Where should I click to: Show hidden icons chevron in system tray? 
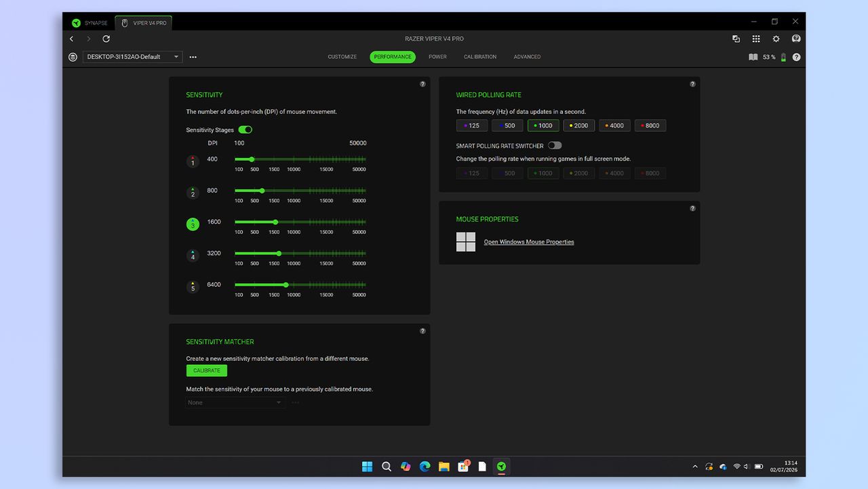[x=695, y=467]
